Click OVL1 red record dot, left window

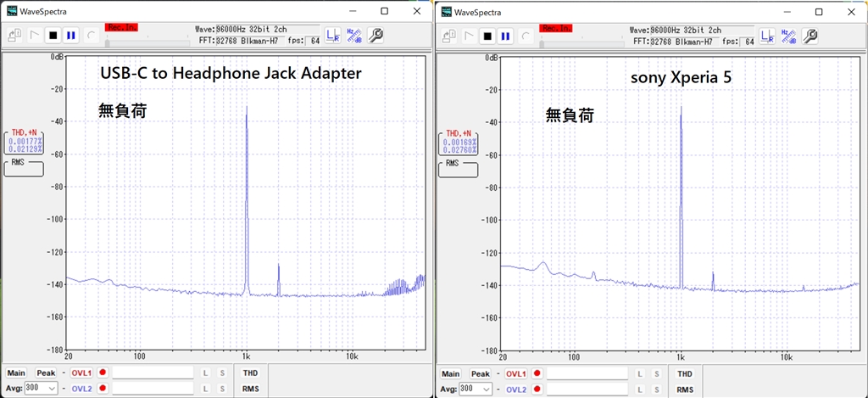[103, 373]
